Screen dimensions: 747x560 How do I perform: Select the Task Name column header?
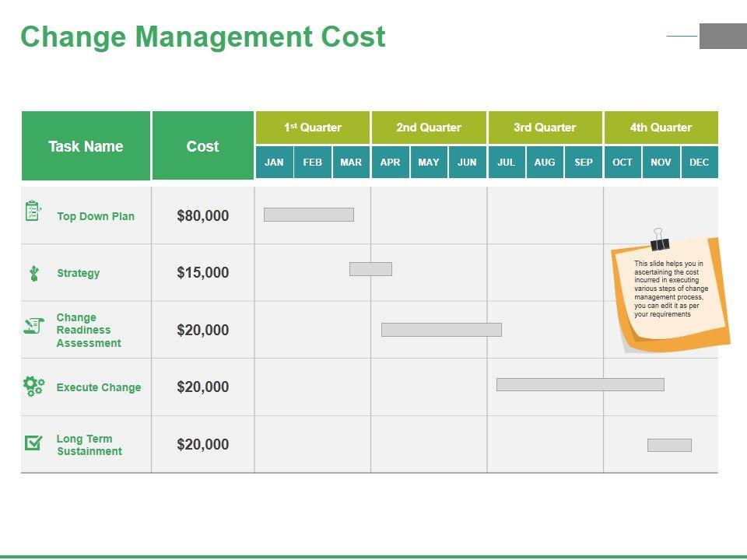coord(86,146)
